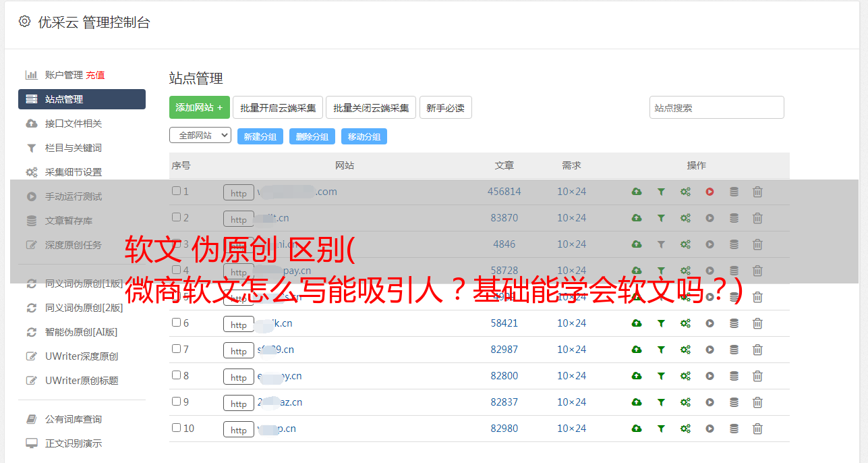Click the cloud upload icon in row 8
This screenshot has height=463, width=868.
(x=637, y=376)
